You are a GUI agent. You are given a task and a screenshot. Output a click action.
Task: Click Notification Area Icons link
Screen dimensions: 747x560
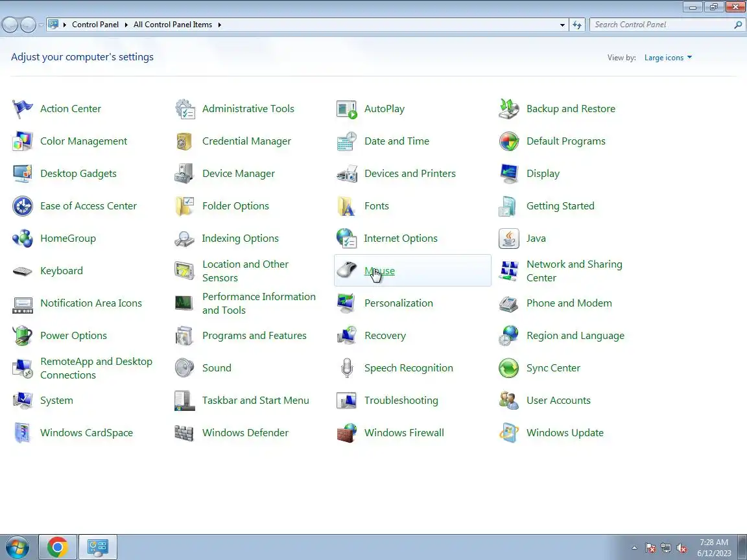click(x=91, y=303)
